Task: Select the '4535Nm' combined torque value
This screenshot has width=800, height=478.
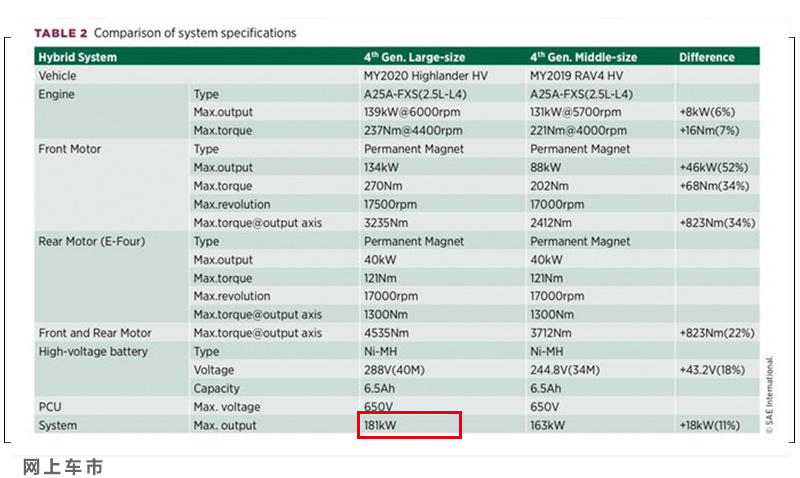Action: pos(386,333)
